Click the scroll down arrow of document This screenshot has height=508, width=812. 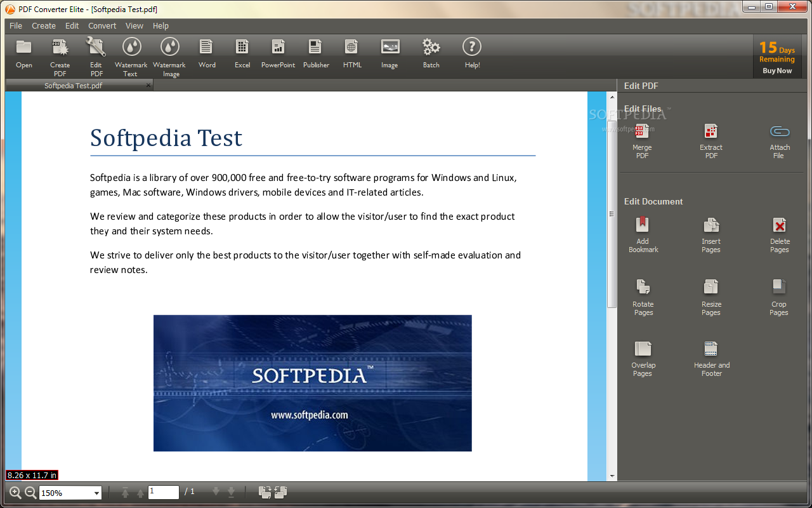coord(612,476)
